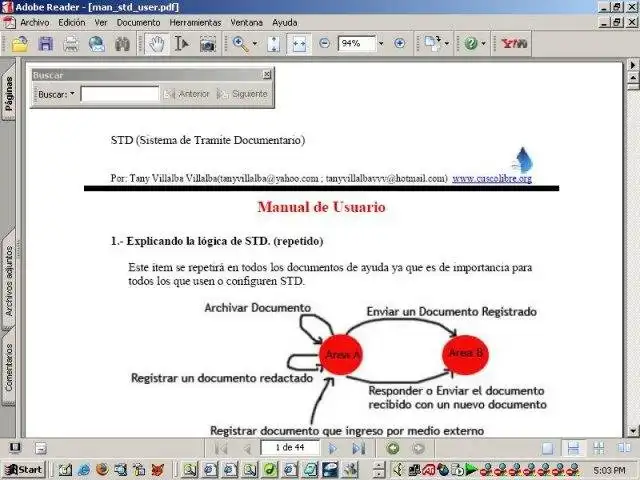
Task: Open the Archivo menu
Action: click(x=35, y=22)
